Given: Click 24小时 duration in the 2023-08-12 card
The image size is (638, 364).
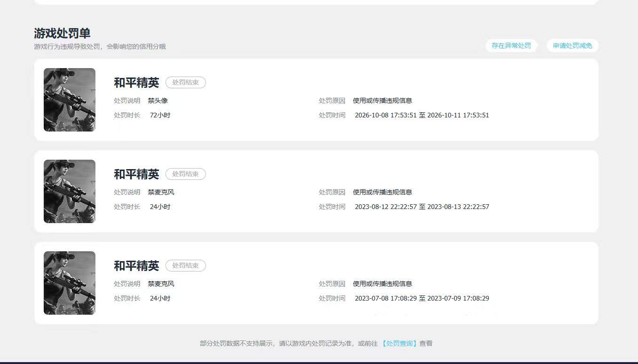Looking at the screenshot, I should point(160,207).
